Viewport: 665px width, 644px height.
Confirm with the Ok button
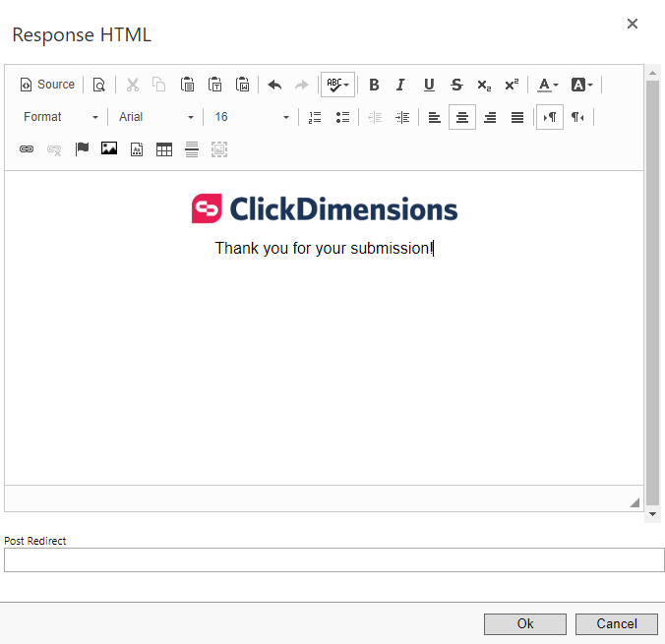[x=525, y=624]
